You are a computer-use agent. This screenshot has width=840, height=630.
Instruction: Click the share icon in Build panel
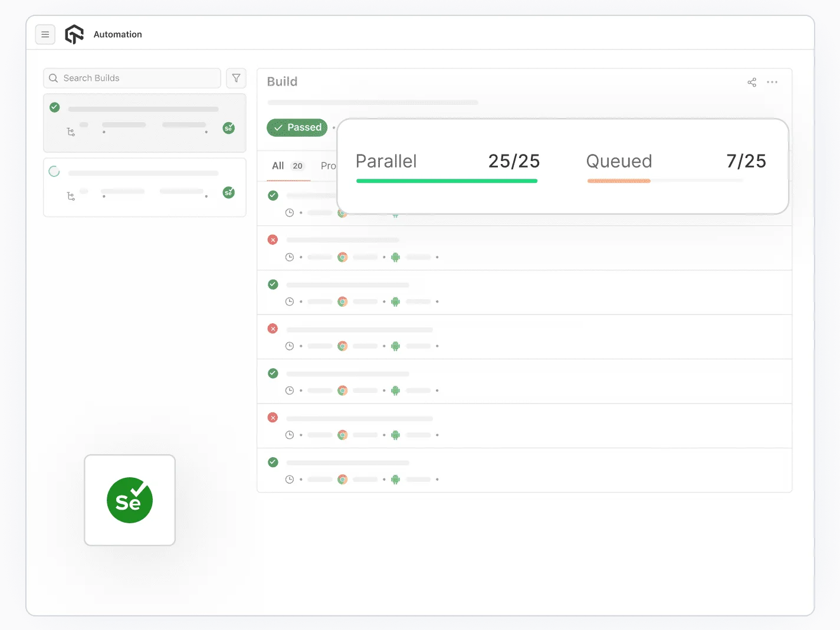[752, 83]
